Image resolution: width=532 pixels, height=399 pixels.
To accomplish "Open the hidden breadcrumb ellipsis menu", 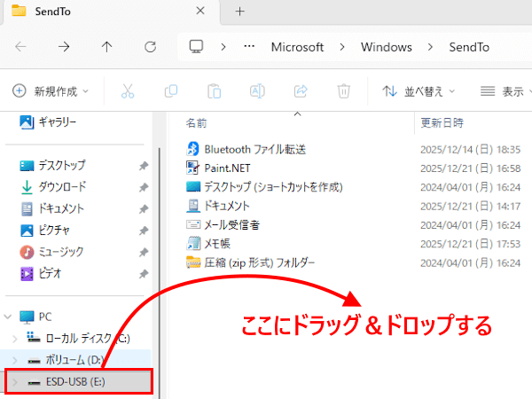I will click(x=249, y=46).
